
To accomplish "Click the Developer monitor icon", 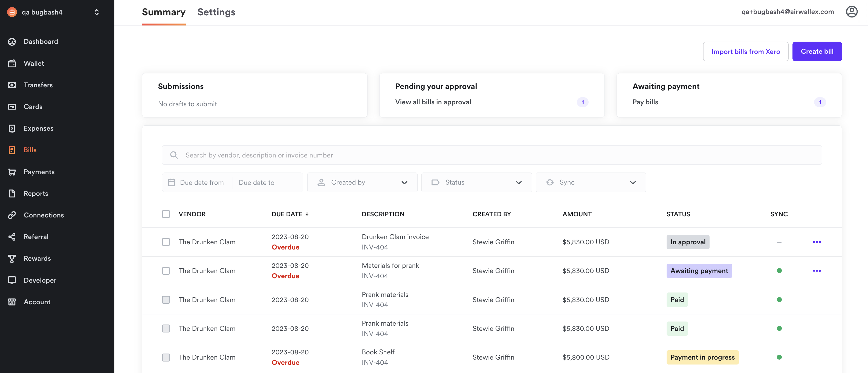I will pos(12,280).
